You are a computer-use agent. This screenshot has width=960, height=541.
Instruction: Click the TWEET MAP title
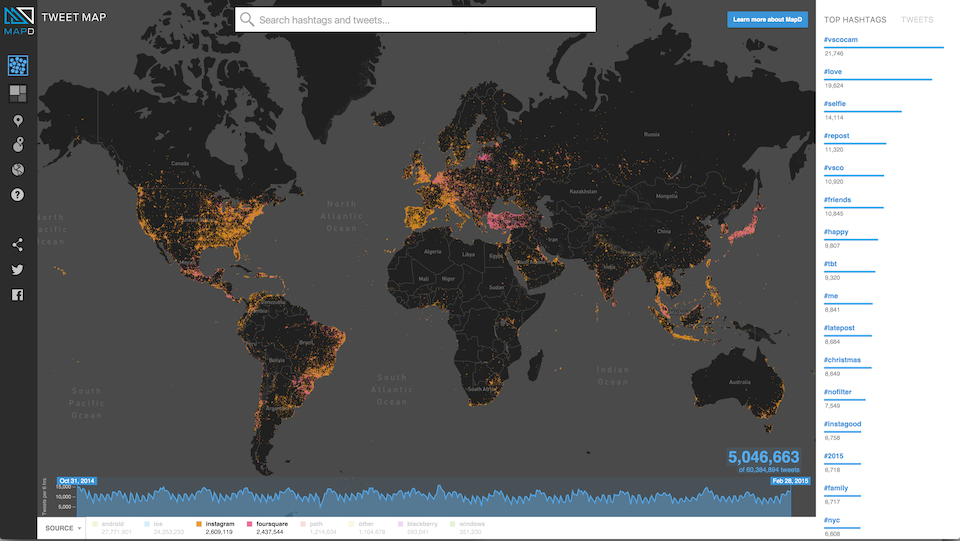[73, 17]
